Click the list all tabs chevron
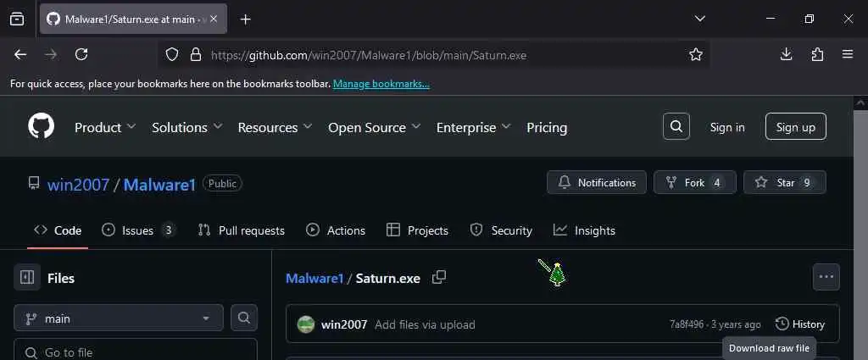 point(699,19)
